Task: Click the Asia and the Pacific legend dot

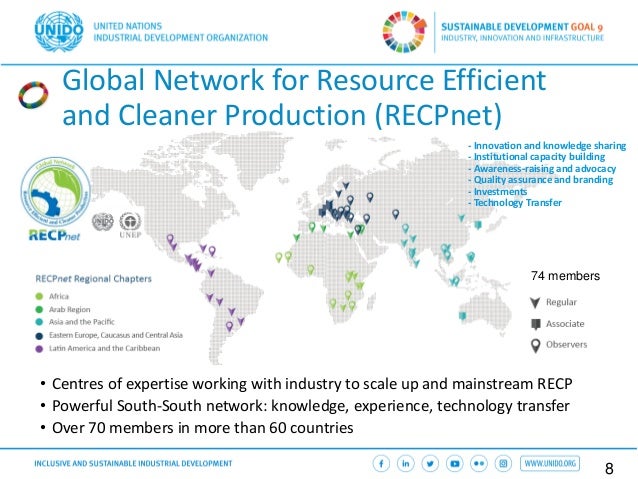Action: point(39,322)
